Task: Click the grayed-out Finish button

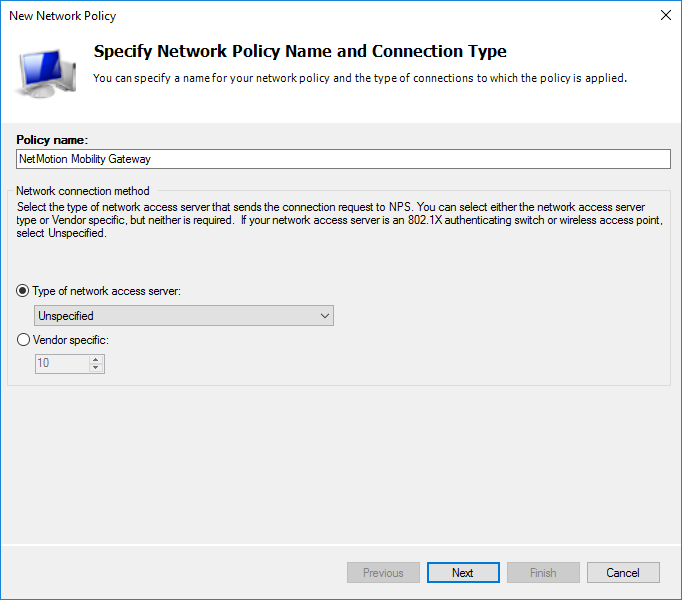Action: point(543,573)
